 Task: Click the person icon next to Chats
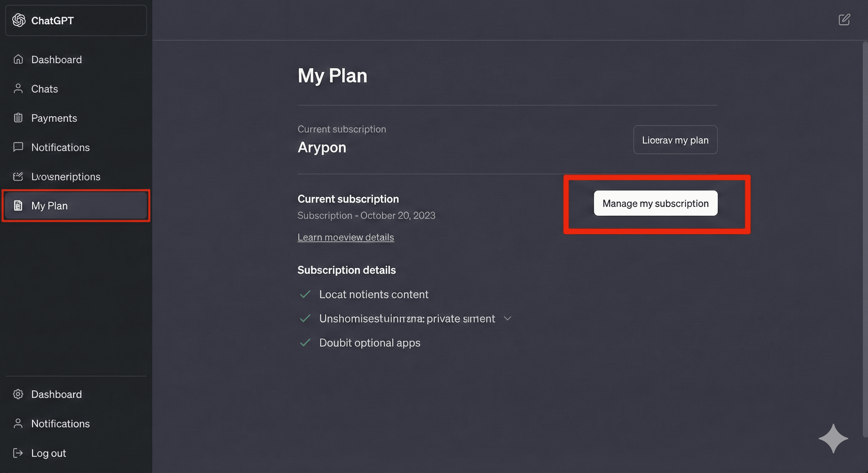(x=18, y=89)
